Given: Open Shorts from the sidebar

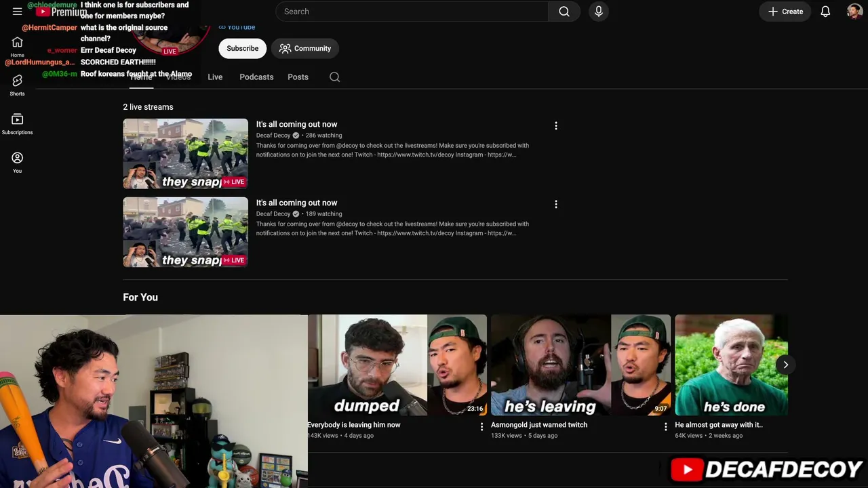Looking at the screenshot, I should click(18, 85).
